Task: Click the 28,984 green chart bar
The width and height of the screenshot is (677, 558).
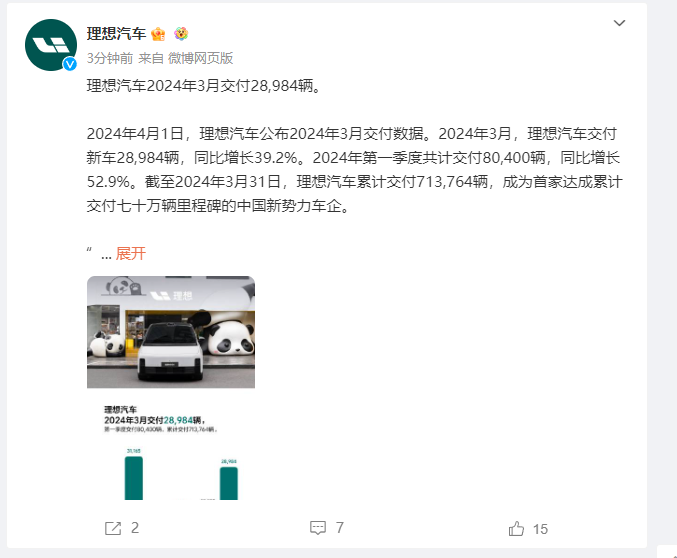Action: click(229, 483)
